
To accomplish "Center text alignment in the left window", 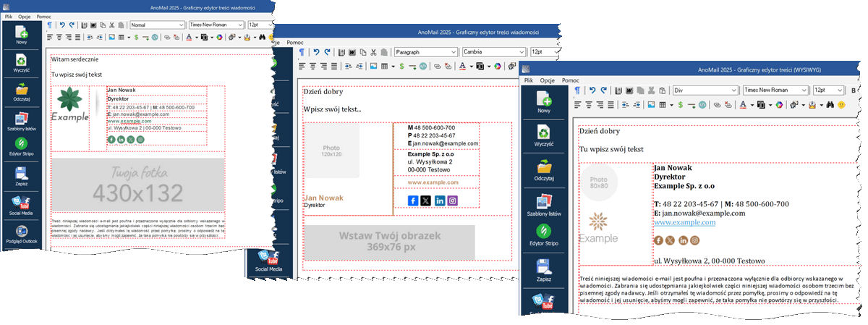I will pos(59,37).
